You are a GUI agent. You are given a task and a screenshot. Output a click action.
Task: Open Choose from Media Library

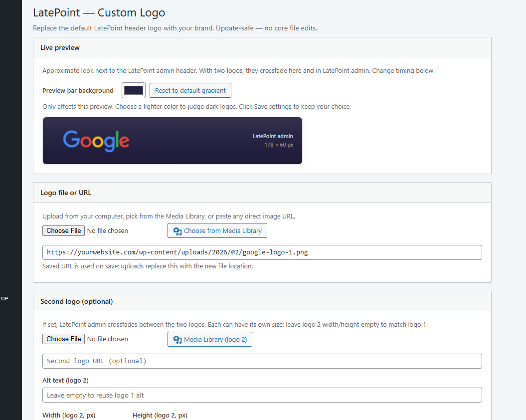point(217,230)
